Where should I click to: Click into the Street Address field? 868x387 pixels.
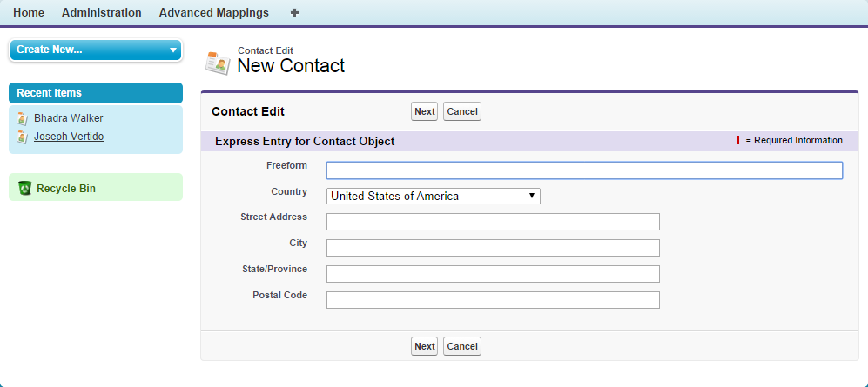click(493, 222)
